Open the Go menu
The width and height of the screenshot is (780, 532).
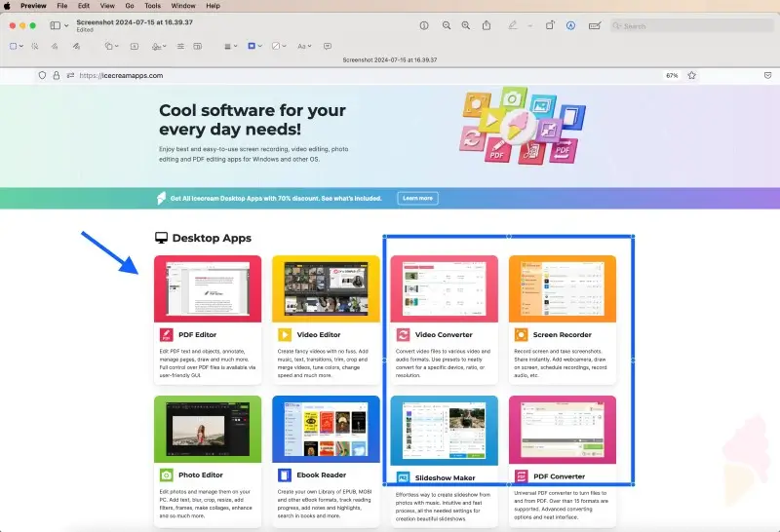coord(130,6)
